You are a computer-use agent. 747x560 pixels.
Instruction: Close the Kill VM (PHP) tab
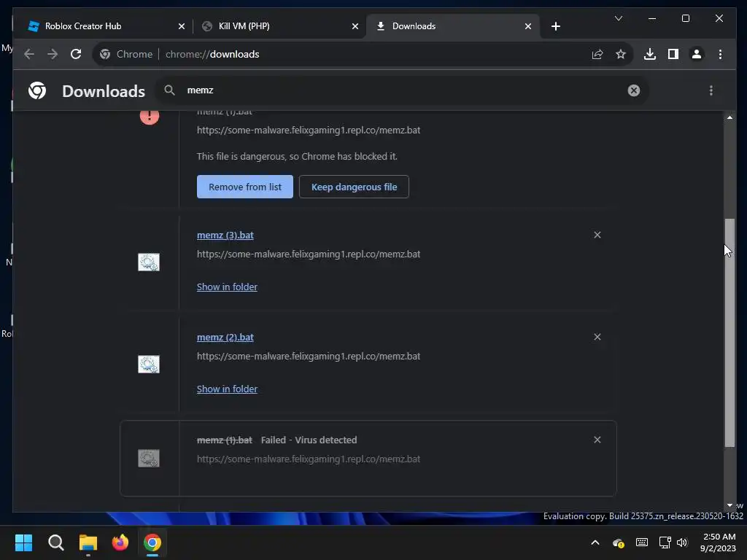[355, 27]
